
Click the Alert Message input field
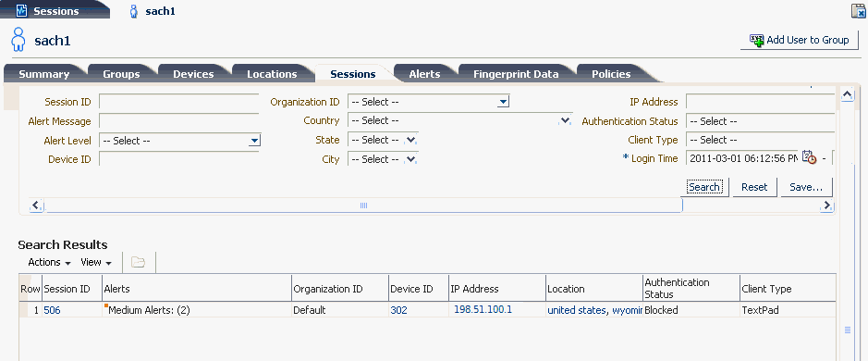[x=178, y=121]
